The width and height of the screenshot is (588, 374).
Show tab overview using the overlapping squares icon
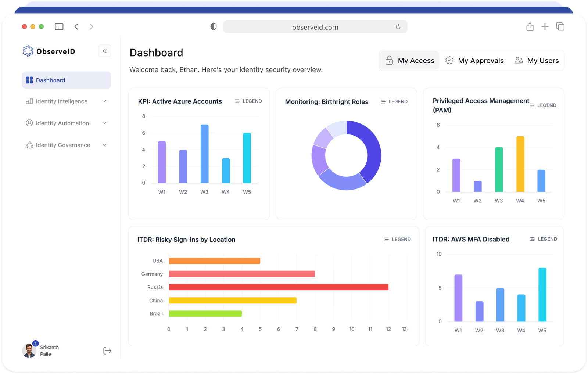point(560,26)
